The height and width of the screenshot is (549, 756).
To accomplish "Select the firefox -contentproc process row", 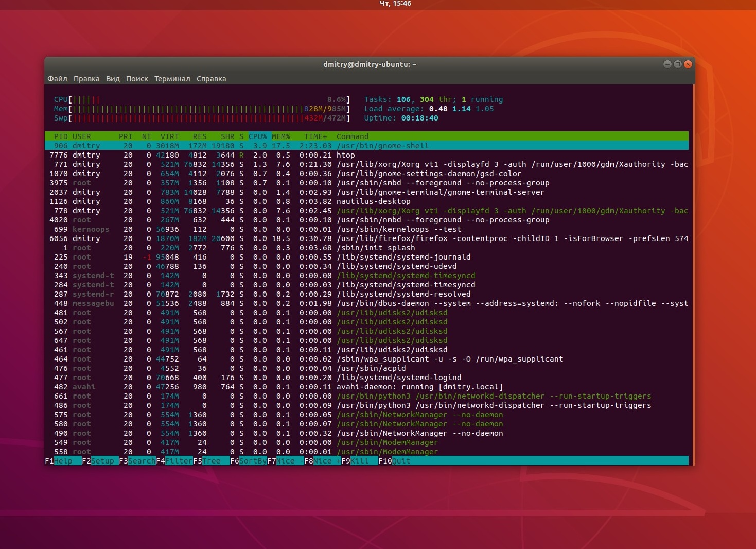I will click(366, 238).
